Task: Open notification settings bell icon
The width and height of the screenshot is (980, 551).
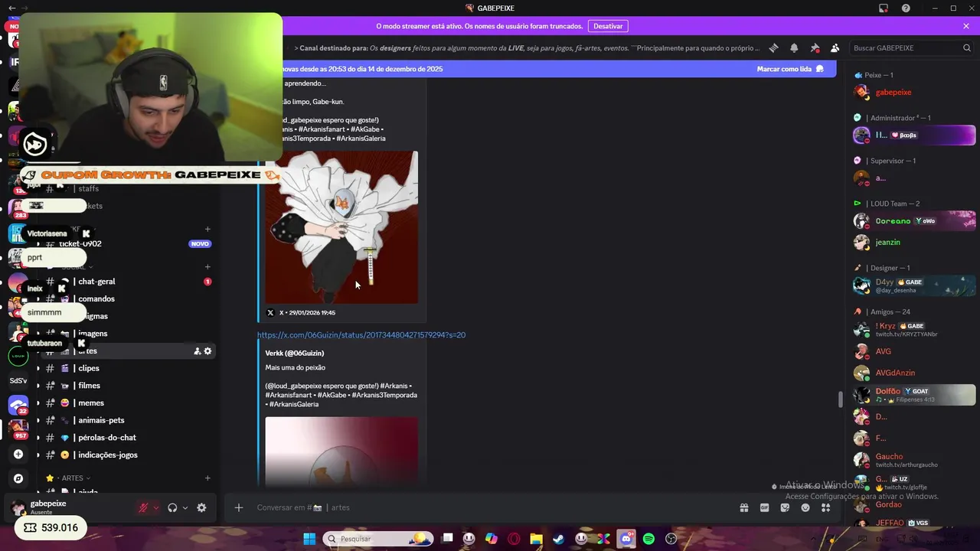Action: click(x=794, y=47)
